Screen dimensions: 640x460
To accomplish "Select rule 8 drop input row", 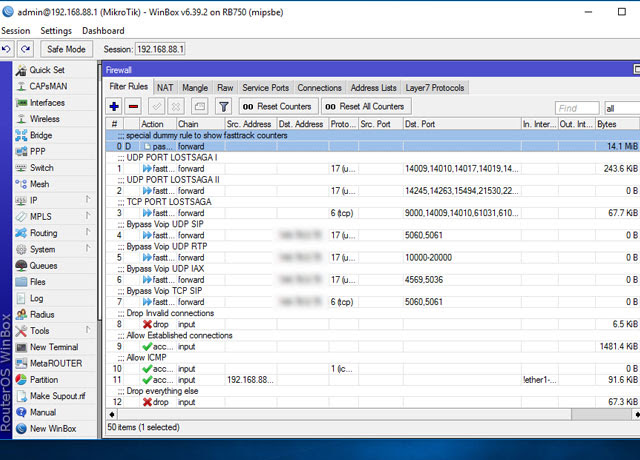I will 373,324.
